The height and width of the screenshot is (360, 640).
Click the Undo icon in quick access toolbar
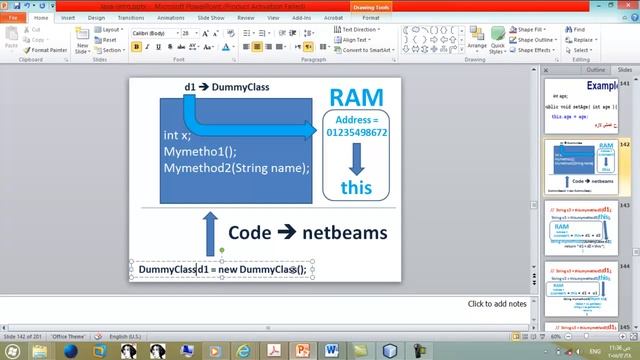coord(27,6)
